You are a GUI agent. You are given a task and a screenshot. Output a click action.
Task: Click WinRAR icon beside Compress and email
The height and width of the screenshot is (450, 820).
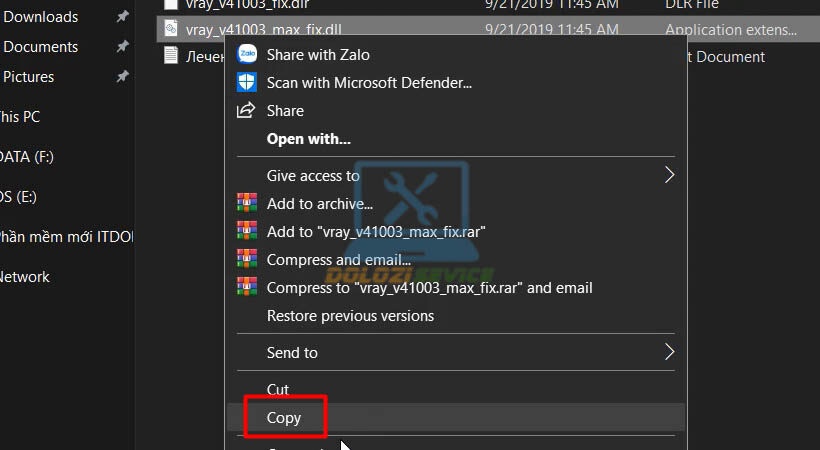247,259
